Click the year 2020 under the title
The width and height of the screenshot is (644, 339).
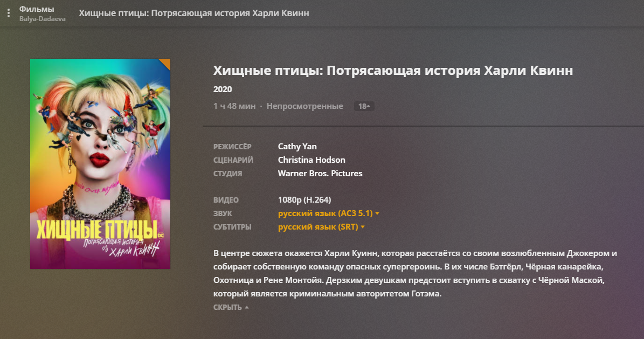(223, 89)
